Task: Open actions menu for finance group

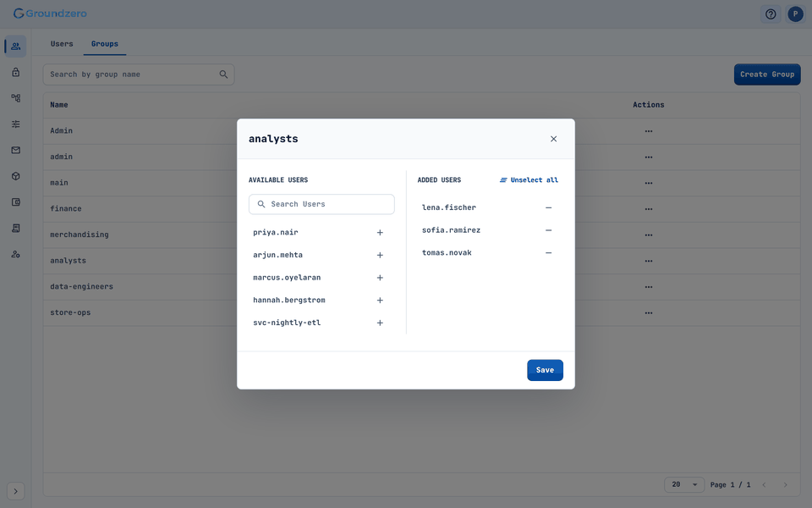Action: tap(649, 209)
